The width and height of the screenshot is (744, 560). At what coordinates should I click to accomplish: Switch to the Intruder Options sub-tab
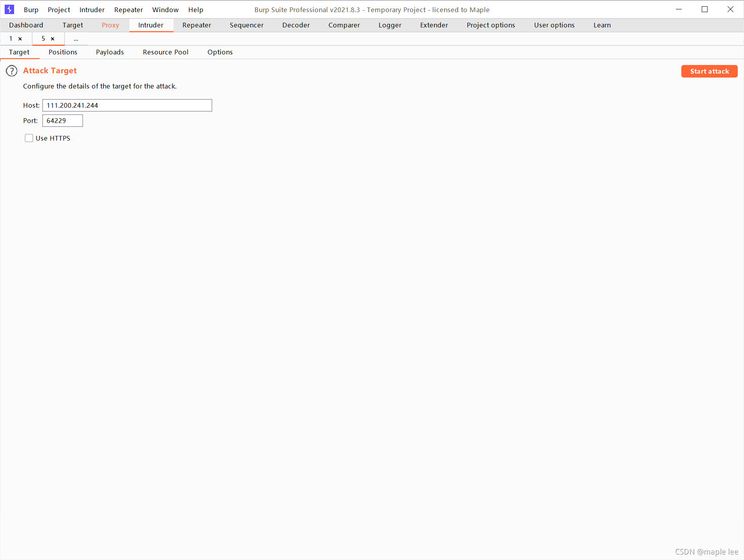coord(220,52)
